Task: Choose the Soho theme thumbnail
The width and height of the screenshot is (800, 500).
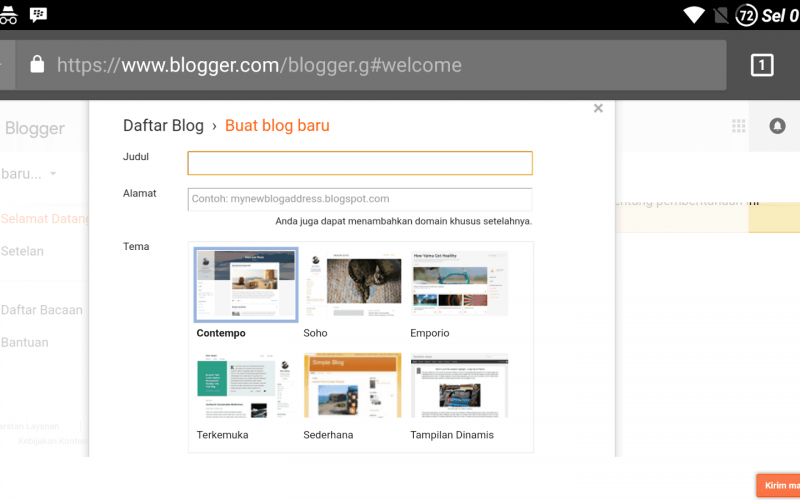Action: coord(353,284)
